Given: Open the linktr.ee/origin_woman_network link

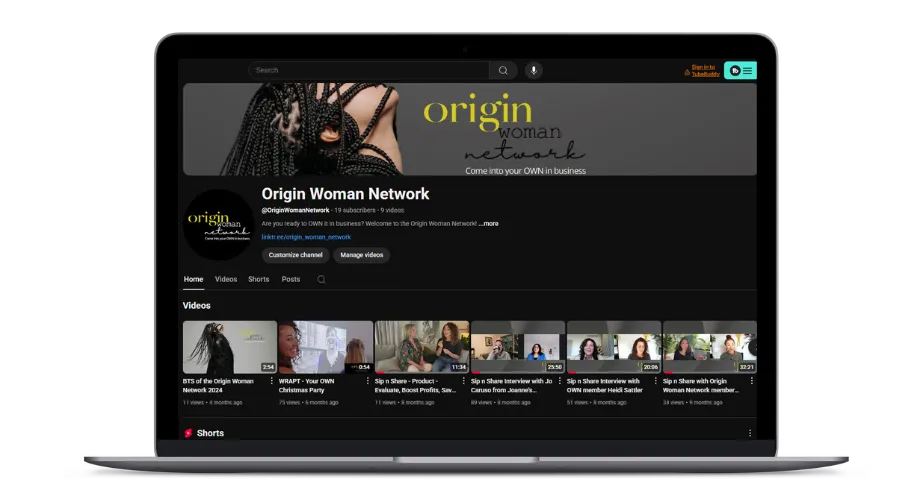Looking at the screenshot, I should 306,237.
